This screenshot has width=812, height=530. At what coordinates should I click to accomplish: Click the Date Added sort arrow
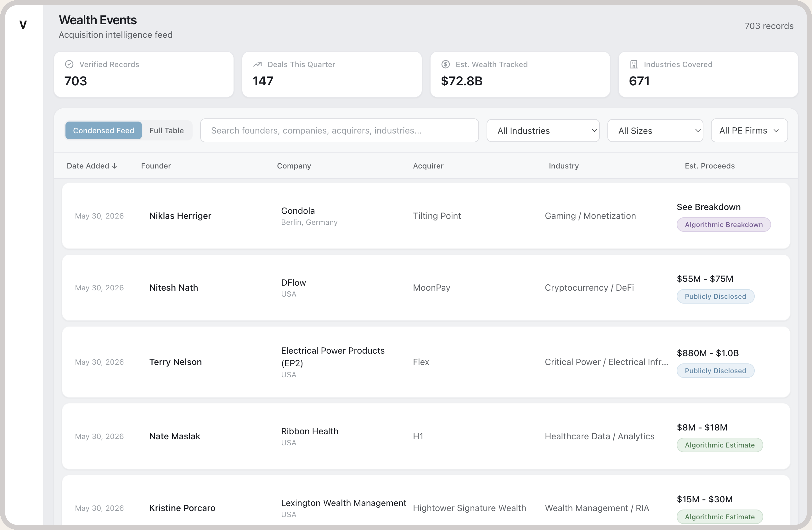(115, 166)
